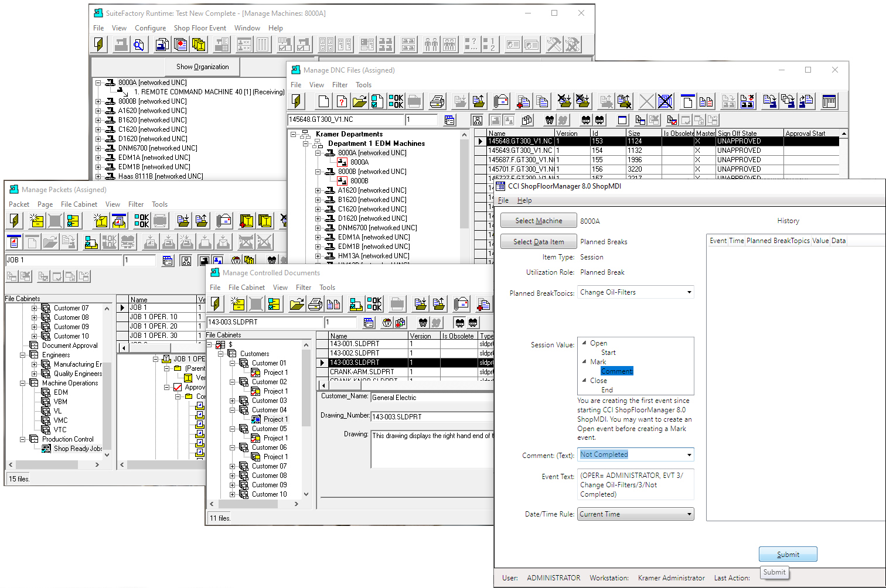The image size is (886, 588).
Task: Click the 145648.GT300_V1.NC filename input field
Action: tap(346, 119)
